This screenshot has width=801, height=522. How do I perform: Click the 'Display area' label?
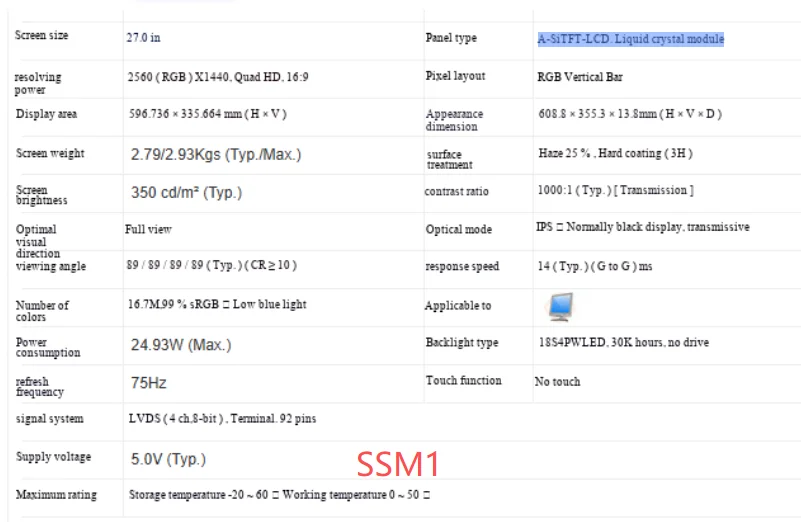pyautogui.click(x=46, y=114)
